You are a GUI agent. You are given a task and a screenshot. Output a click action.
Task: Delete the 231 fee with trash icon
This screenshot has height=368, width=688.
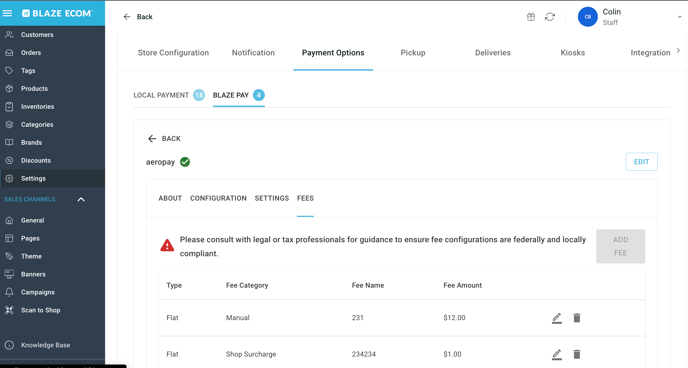tap(577, 318)
